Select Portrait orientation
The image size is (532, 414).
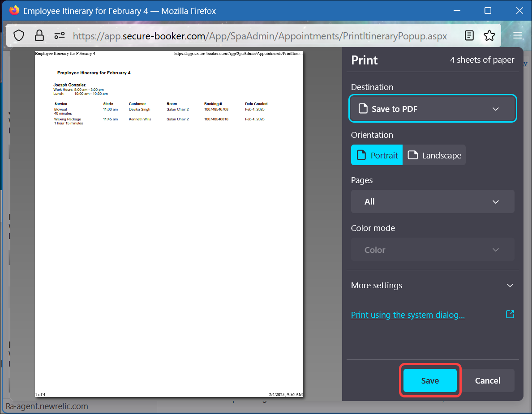click(x=377, y=155)
